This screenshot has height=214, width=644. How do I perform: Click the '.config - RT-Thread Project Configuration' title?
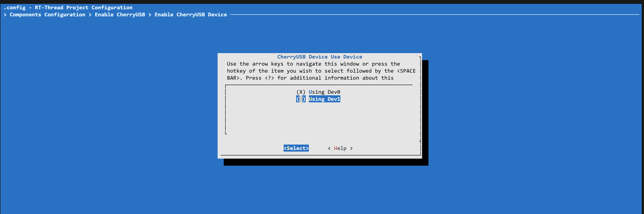point(68,7)
